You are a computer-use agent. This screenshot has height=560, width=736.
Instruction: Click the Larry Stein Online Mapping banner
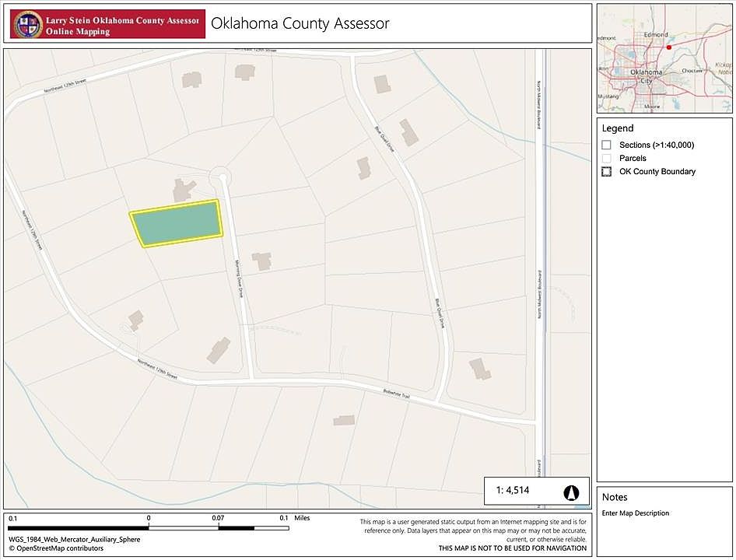pyautogui.click(x=107, y=24)
